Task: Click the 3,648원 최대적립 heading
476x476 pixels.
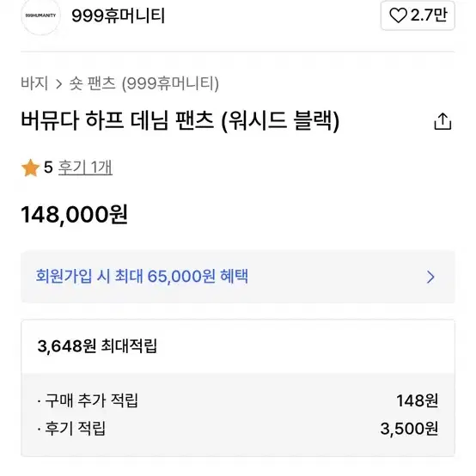Action: [97, 345]
